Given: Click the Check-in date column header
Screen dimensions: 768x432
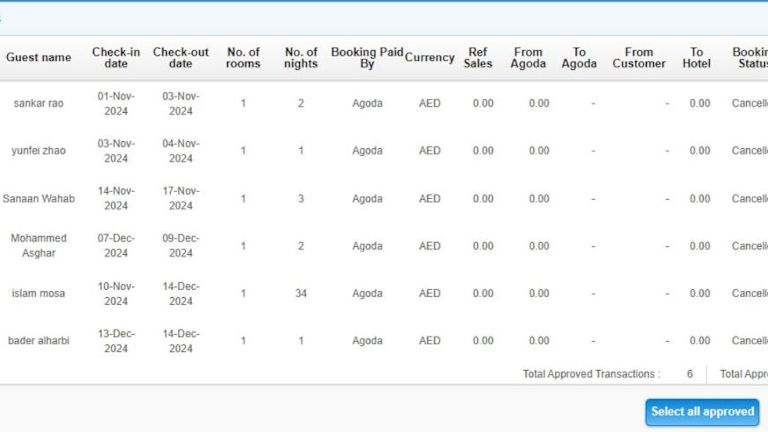Looking at the screenshot, I should pyautogui.click(x=116, y=58).
